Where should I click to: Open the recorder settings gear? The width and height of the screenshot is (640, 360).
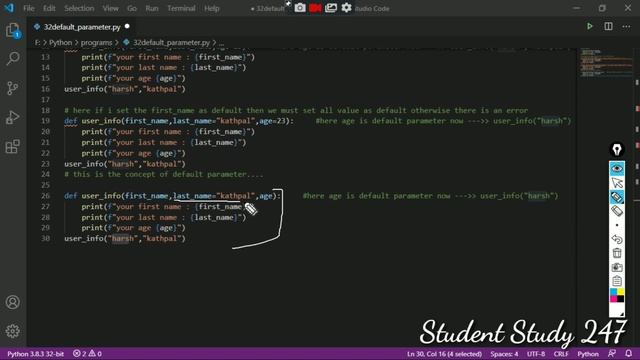(x=346, y=8)
